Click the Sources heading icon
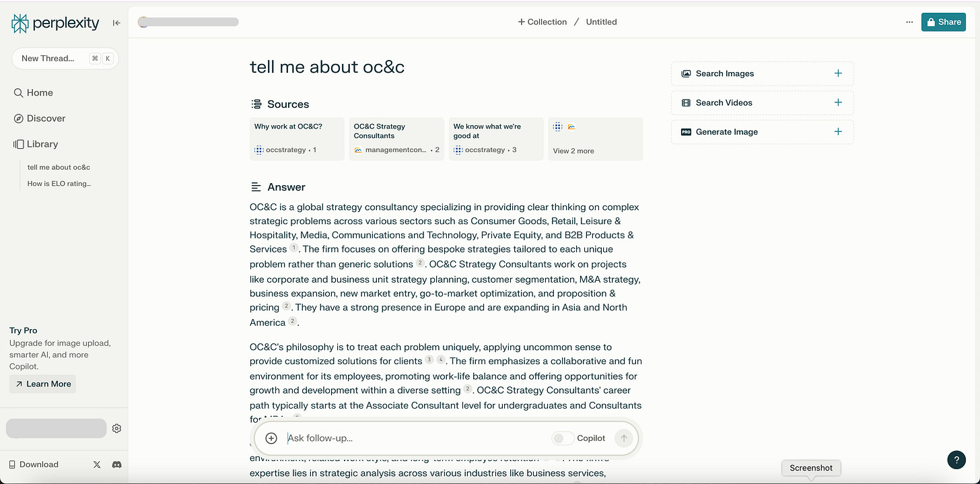Viewport: 980px width, 484px height. point(256,104)
